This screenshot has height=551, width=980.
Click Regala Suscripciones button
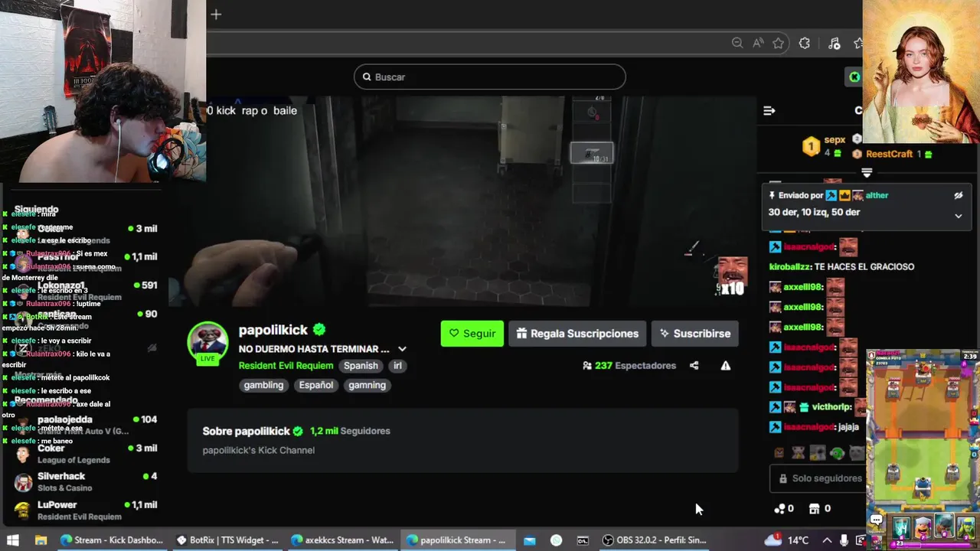(577, 334)
